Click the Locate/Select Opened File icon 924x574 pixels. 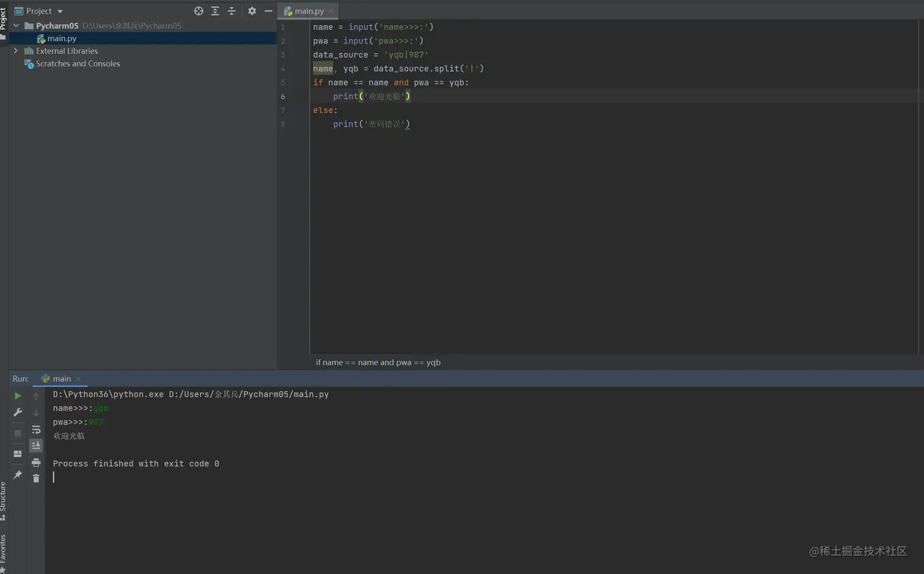(199, 11)
